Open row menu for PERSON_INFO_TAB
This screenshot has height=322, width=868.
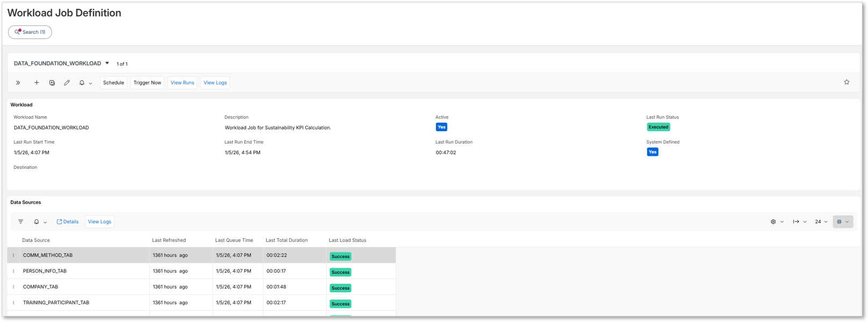pos(13,271)
